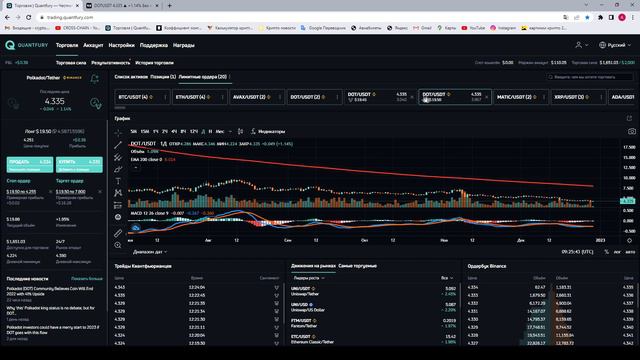
Task: Click the cloud-save badge on the chart
Action: (136, 228)
